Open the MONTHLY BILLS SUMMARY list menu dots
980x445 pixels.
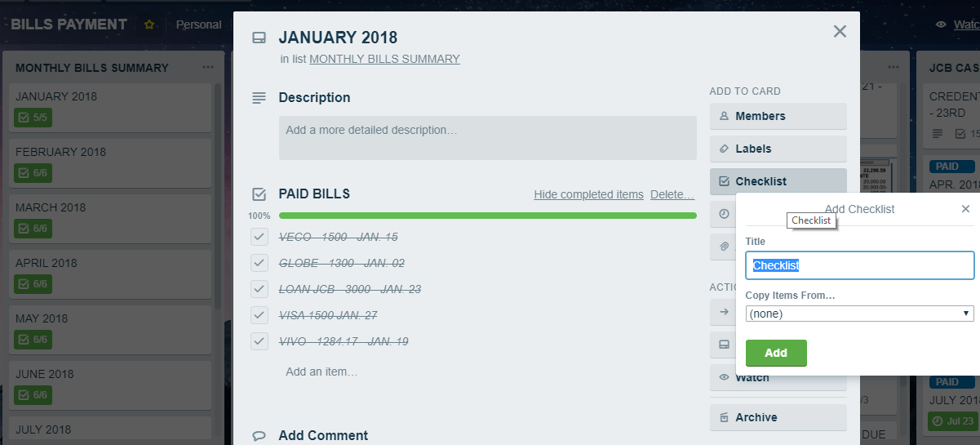click(208, 68)
